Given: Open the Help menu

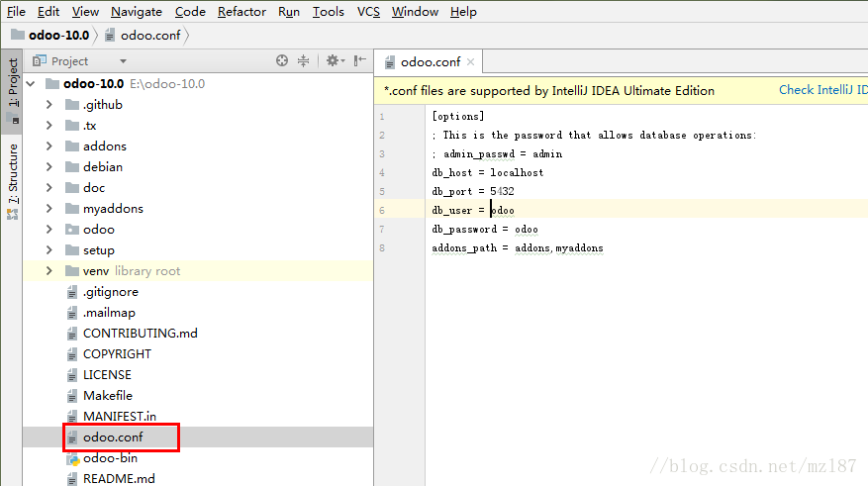Looking at the screenshot, I should [463, 12].
